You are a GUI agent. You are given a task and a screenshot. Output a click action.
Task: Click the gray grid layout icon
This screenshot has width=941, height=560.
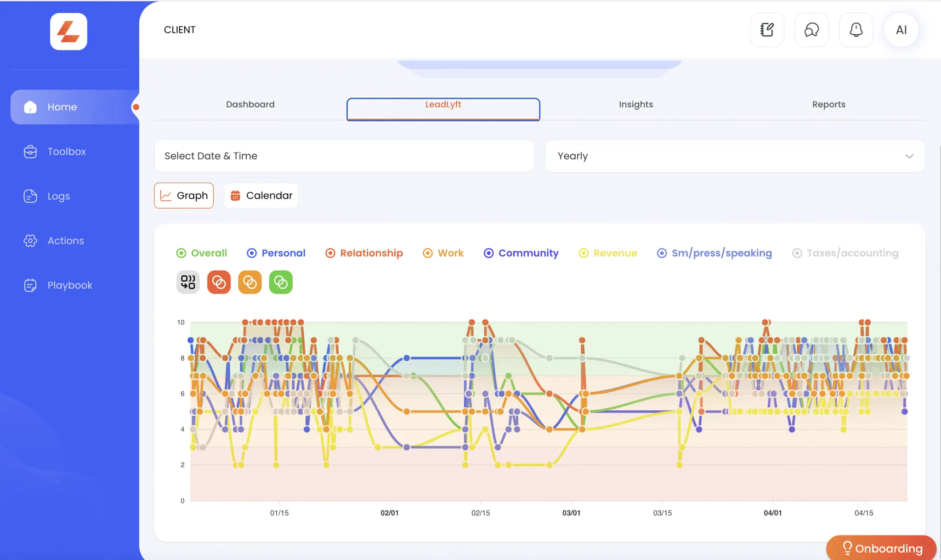click(188, 282)
